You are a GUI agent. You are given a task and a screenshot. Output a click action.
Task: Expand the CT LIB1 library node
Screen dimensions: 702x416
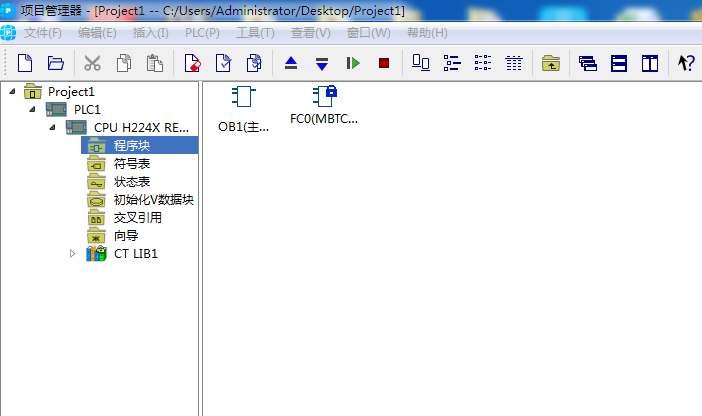(72, 254)
